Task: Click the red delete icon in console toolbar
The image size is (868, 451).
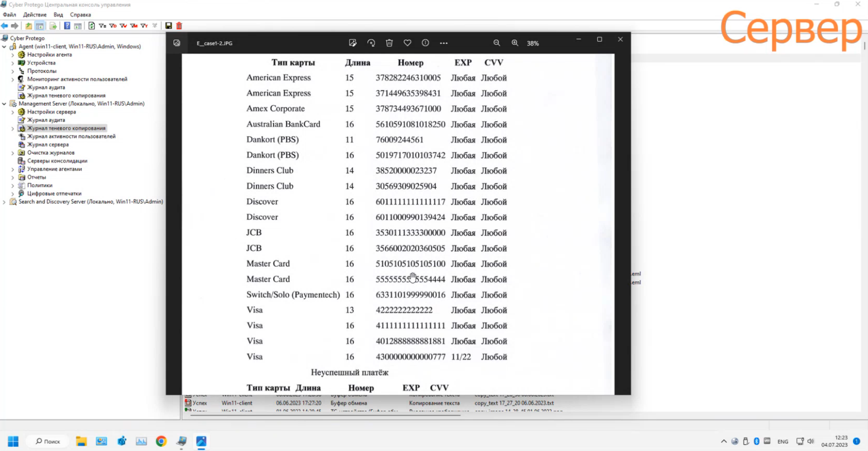Action: 179,26
